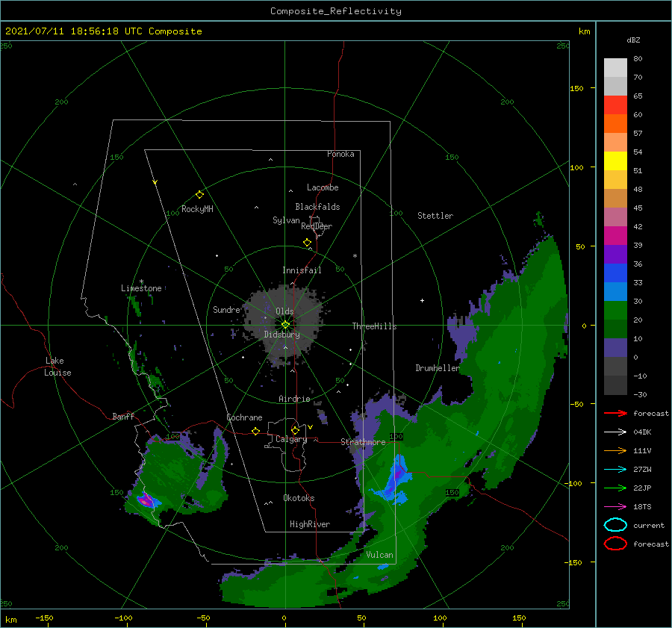Image resolution: width=672 pixels, height=628 pixels.
Task: Click the yellow diamond marker near Cochrane
Action: (256, 432)
